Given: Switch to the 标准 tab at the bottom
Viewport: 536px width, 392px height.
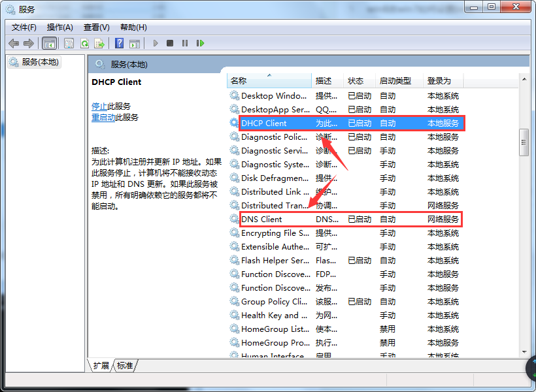Looking at the screenshot, I should (x=125, y=365).
